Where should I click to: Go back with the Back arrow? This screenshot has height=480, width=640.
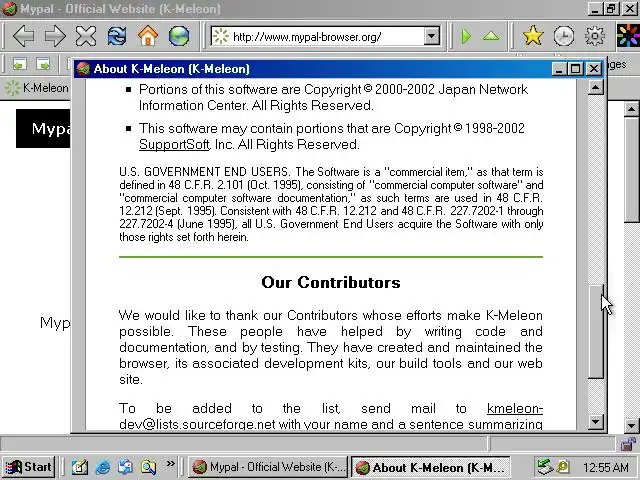(23, 36)
